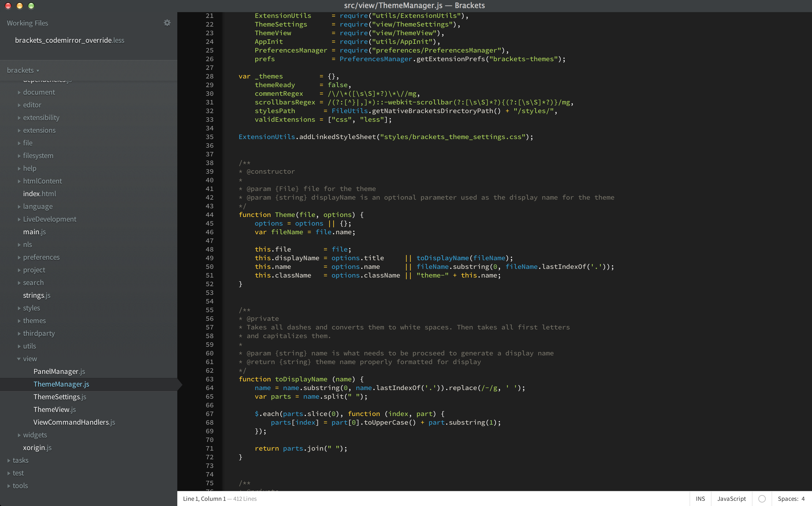Toggle INS insert mode indicator
The height and width of the screenshot is (506, 812).
click(700, 498)
